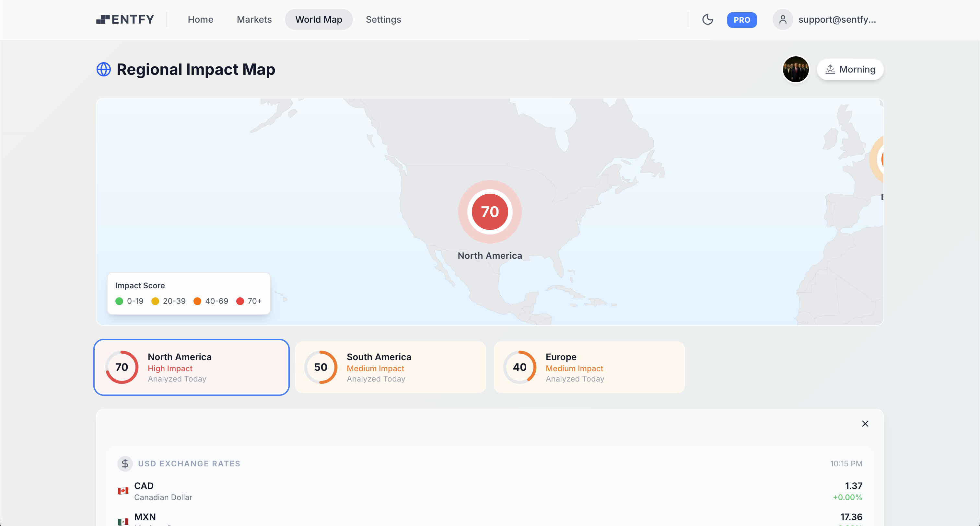
Task: Click the globe icon beside Regional Impact Map
Action: [103, 69]
